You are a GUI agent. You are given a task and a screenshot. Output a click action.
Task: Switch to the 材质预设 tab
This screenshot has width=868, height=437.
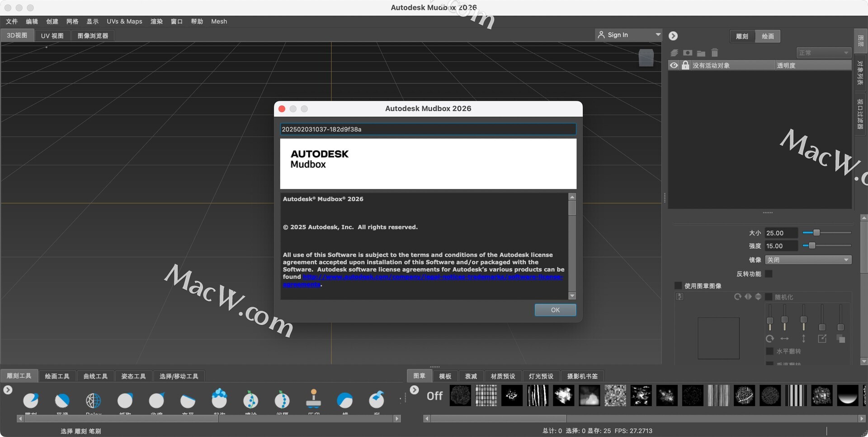503,376
